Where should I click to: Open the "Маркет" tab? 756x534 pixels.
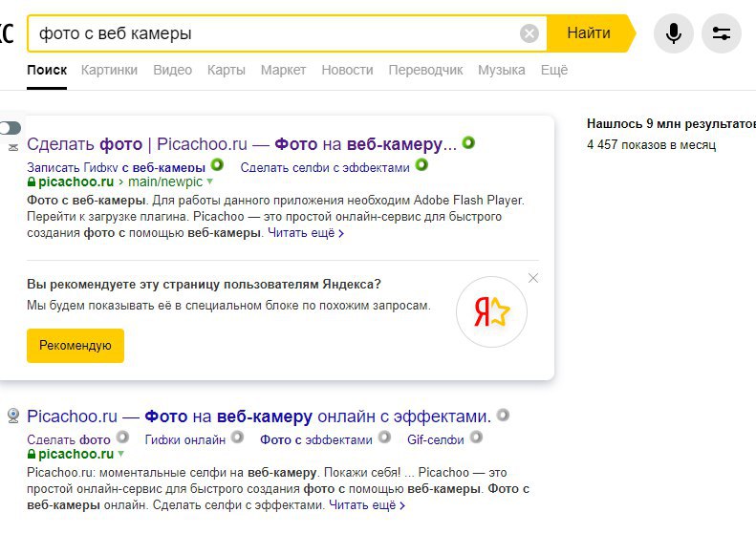(x=284, y=70)
